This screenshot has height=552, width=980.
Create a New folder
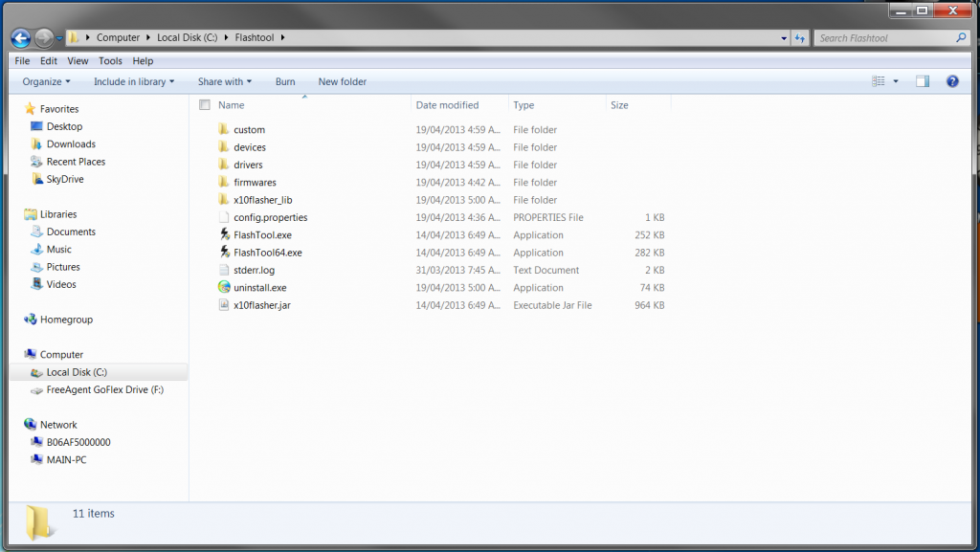click(342, 81)
